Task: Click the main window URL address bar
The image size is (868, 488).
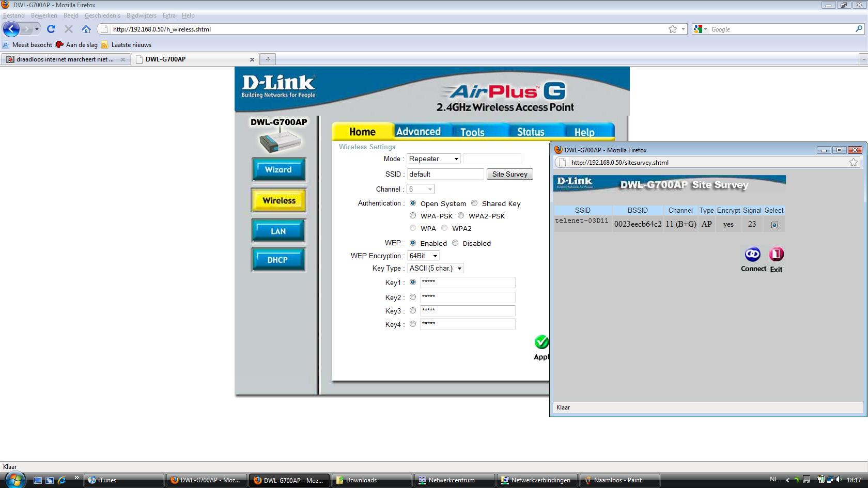Action: 388,29
